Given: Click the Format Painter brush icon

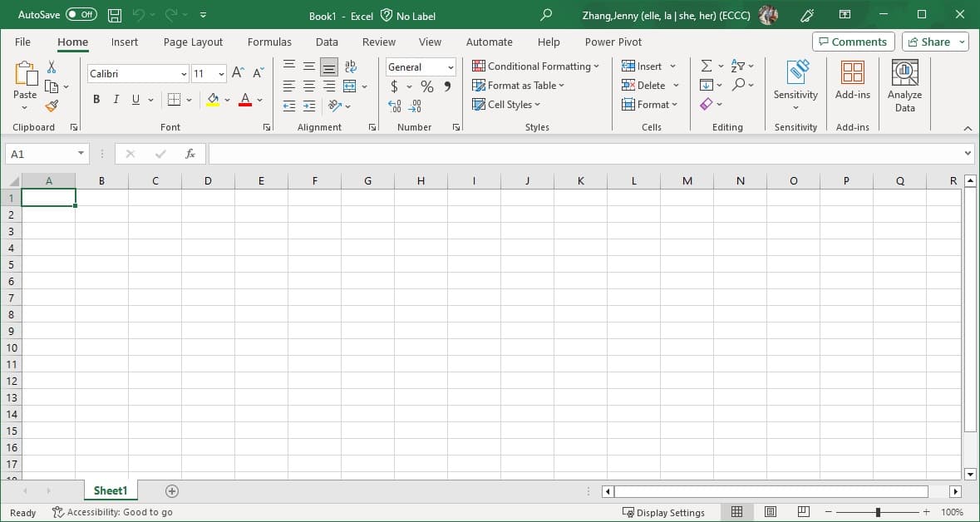Looking at the screenshot, I should point(52,106).
